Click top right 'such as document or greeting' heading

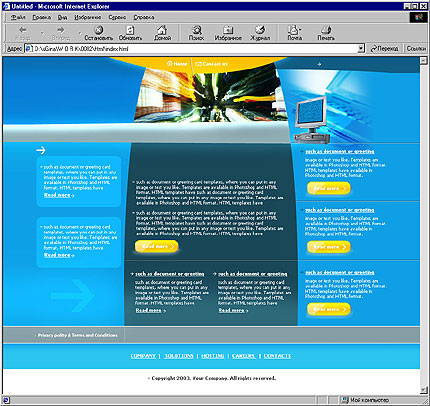pos(340,151)
